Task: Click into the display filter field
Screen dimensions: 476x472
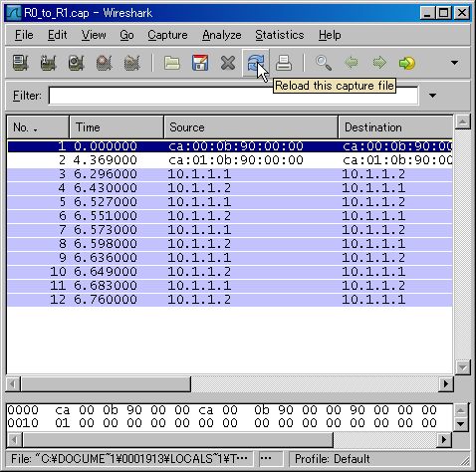Action: click(x=233, y=96)
